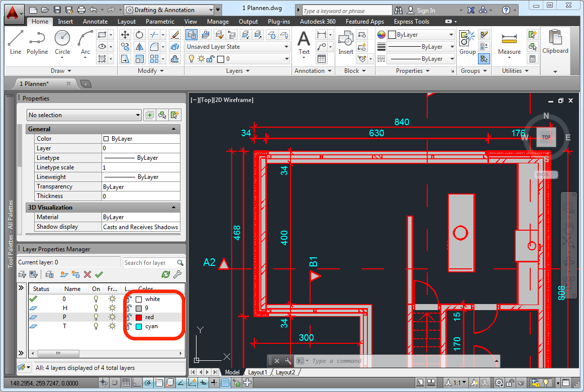Open the Annotate ribbon tab
The image size is (584, 392).
coord(95,22)
